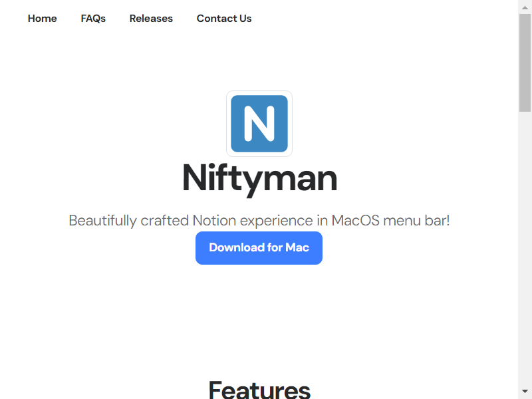Click the Features section heading

(259, 389)
